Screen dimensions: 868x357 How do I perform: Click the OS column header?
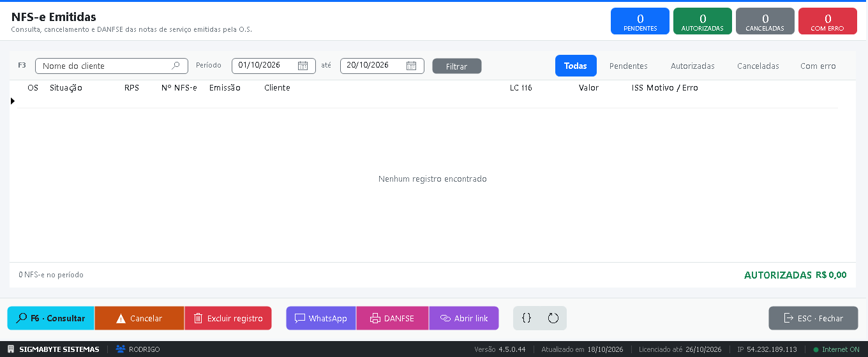pyautogui.click(x=33, y=88)
